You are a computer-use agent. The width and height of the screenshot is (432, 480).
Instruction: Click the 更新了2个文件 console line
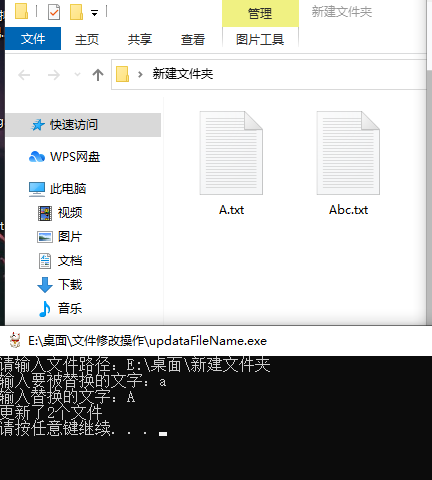[x=51, y=412]
